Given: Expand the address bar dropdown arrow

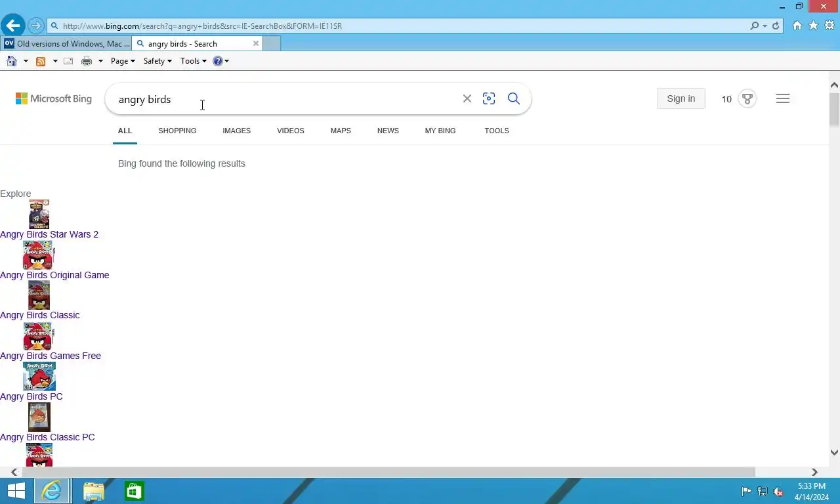Looking at the screenshot, I should pos(765,26).
